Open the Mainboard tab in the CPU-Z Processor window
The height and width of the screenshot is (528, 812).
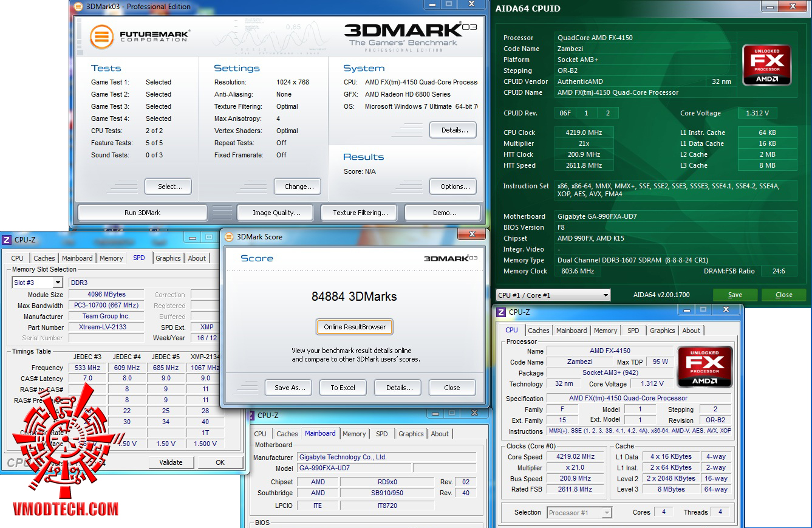572,331
